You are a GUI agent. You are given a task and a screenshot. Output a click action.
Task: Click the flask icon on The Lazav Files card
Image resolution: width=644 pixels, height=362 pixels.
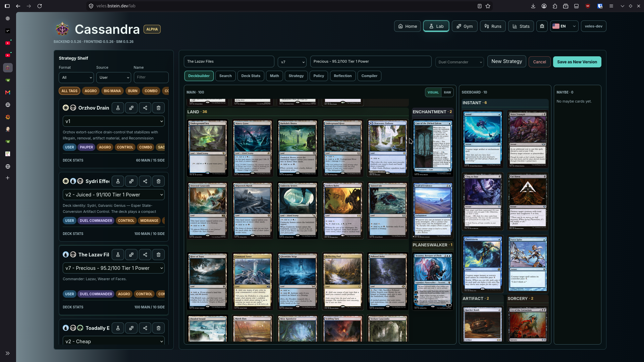tap(118, 255)
